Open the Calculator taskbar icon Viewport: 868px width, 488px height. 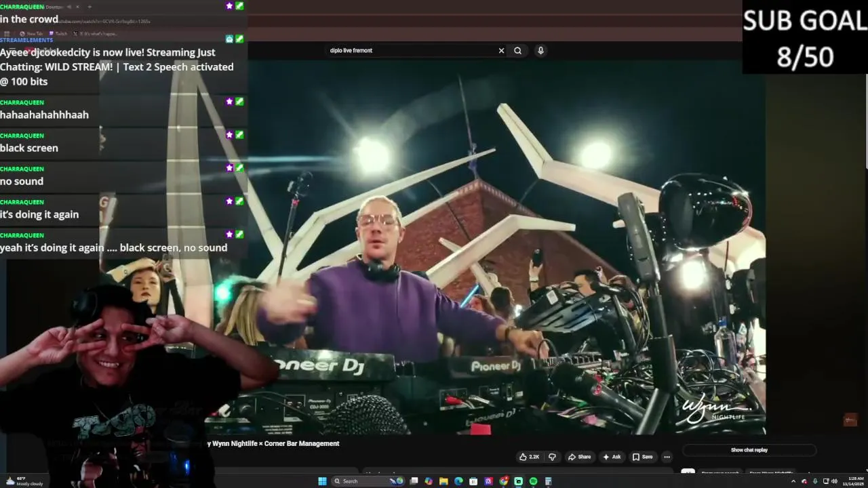548,481
